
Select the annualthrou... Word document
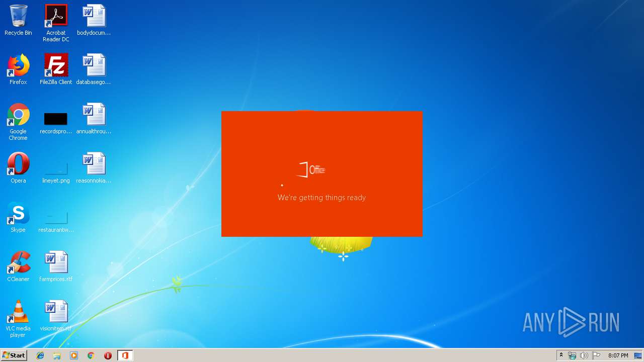(94, 119)
